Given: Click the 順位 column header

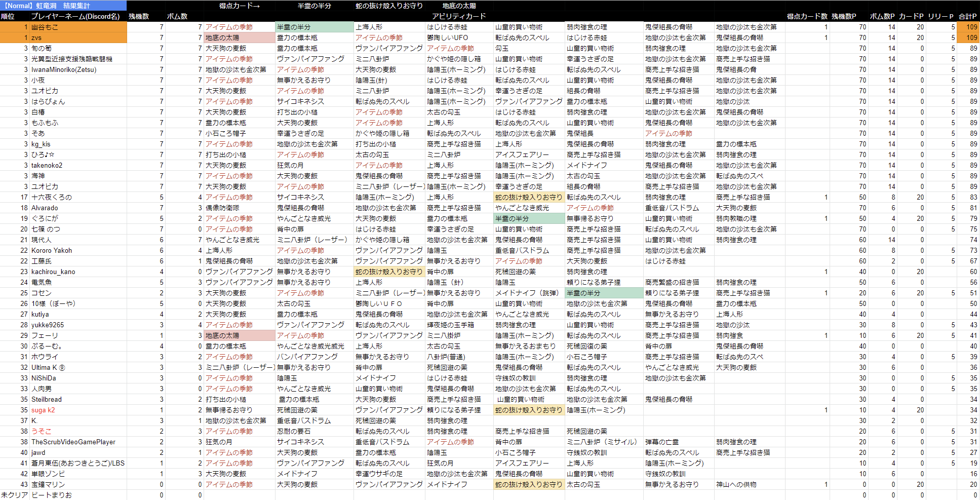Looking at the screenshot, I should [8, 16].
